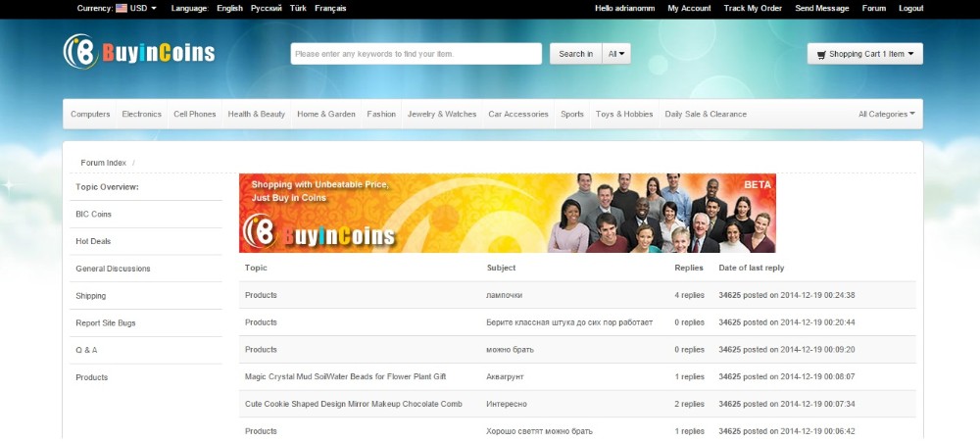Click the keyword search input field
The image size is (980, 442).
coord(416,54)
